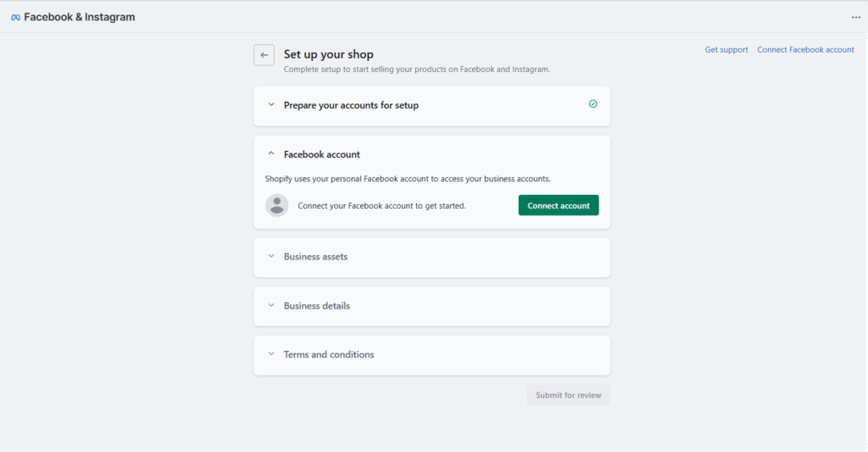Expand the Business details chevron
The width and height of the screenshot is (868, 452).
pyautogui.click(x=271, y=305)
